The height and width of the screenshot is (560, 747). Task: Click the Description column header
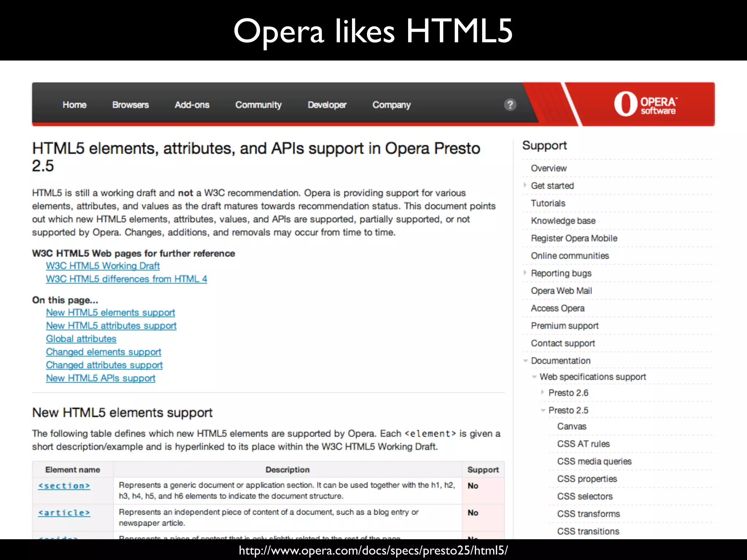pyautogui.click(x=287, y=470)
